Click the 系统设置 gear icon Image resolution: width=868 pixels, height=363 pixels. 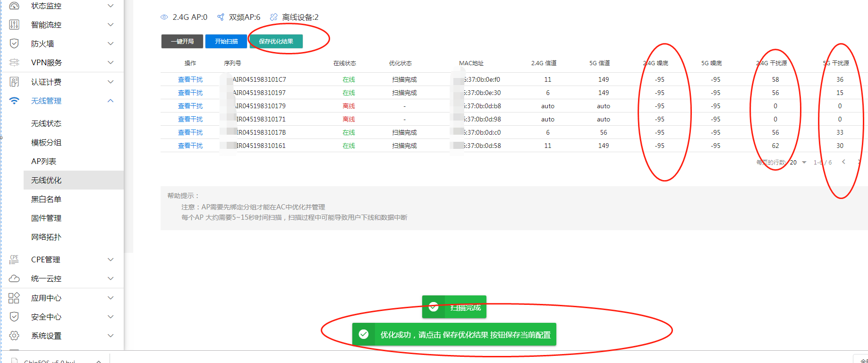(14, 336)
